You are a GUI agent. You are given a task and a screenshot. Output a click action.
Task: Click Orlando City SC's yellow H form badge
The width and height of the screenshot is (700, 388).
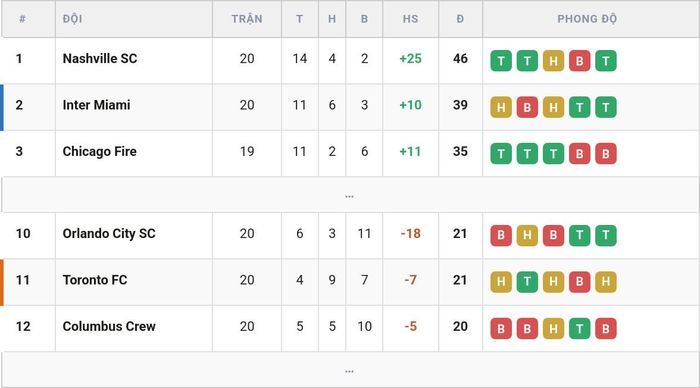tap(527, 235)
